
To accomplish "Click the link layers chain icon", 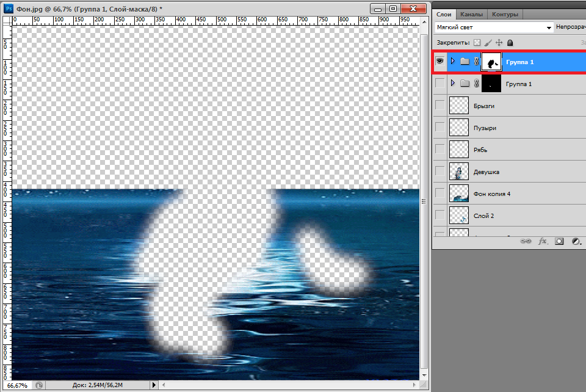I will point(525,242).
